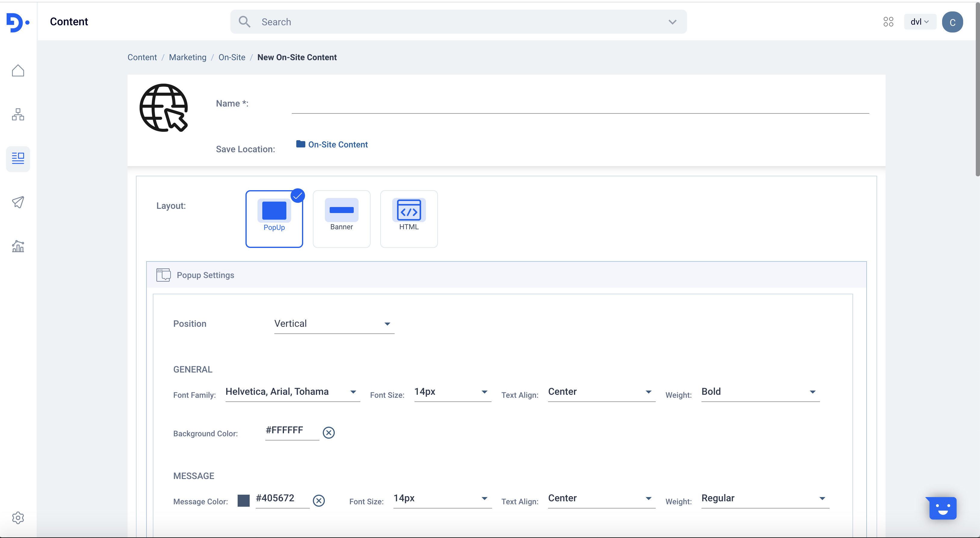Open the General Weight Bold dropdown
Screen dimensions: 980x538
tap(760, 392)
